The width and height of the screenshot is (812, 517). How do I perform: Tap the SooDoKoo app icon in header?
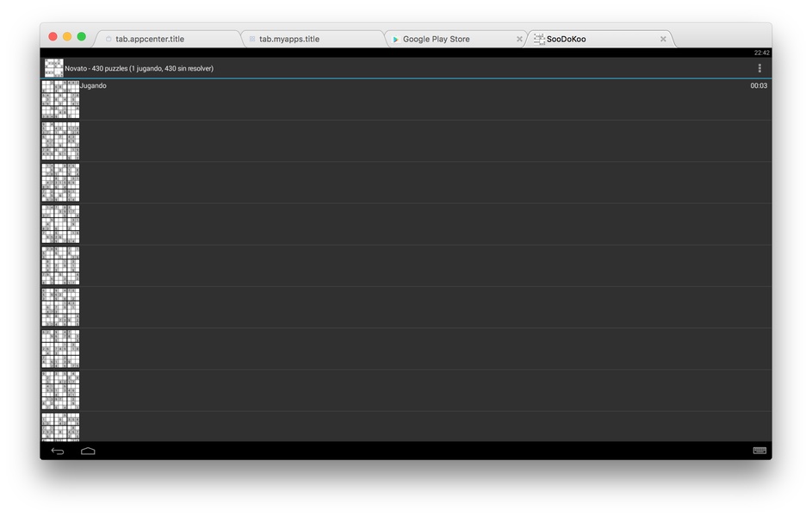pos(53,68)
